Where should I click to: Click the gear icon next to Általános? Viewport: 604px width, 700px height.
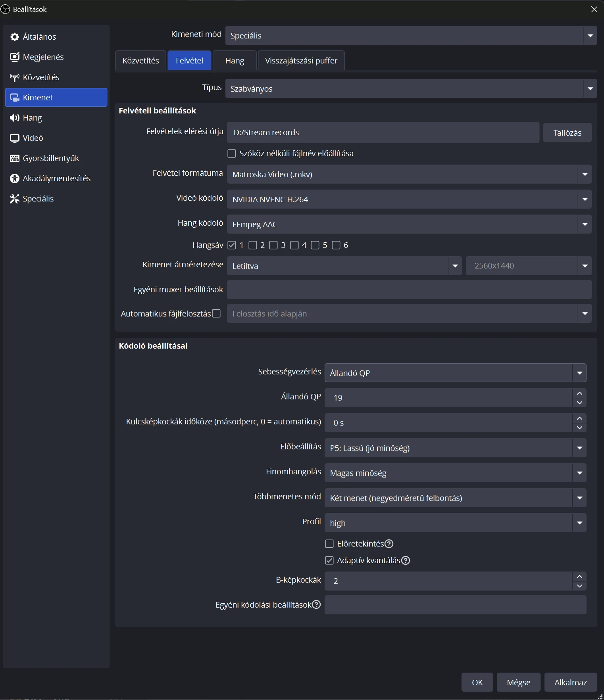(15, 37)
